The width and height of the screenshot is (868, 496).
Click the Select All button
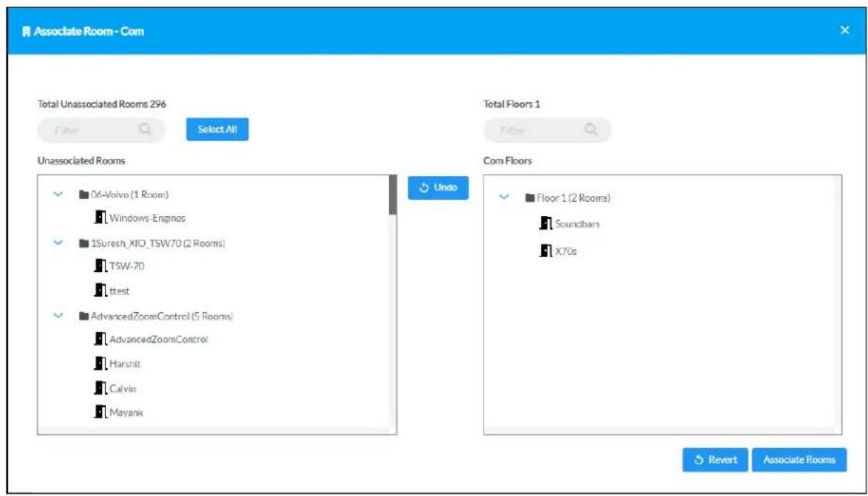tap(217, 130)
